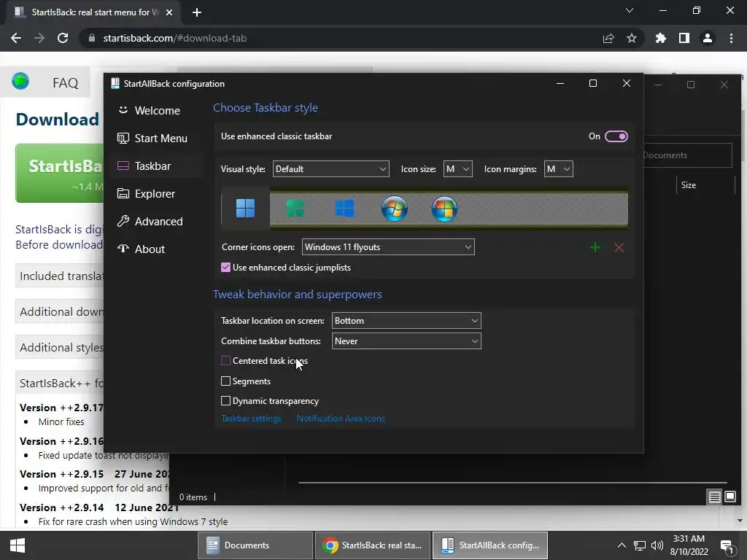Expand the Chrome tab search chevron
Viewport: 747px width, 560px height.
point(630,10)
